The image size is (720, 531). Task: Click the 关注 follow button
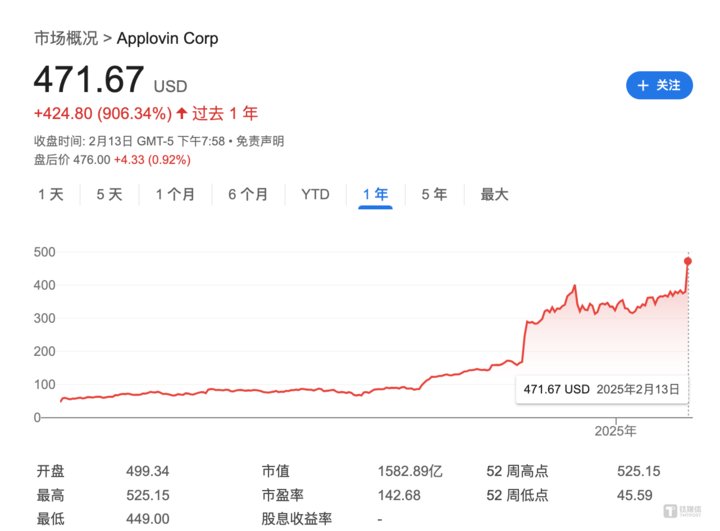tap(659, 85)
